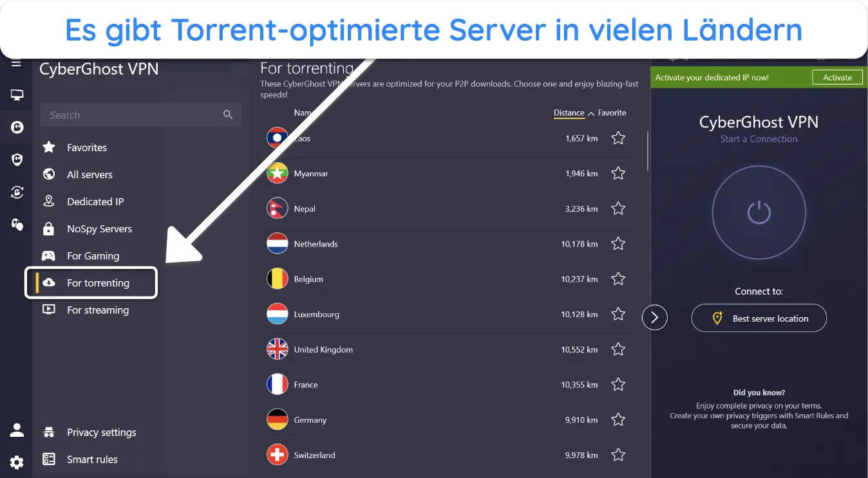Favorite the Germany server star
868x478 pixels.
tap(618, 419)
